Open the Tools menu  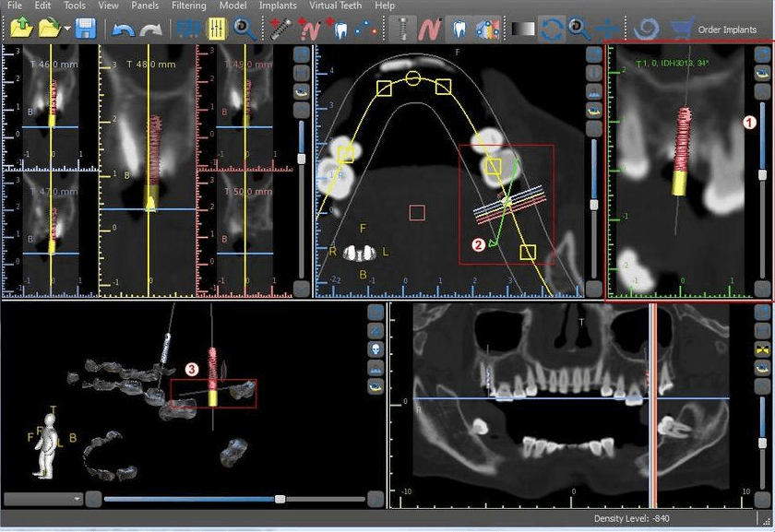[75, 6]
